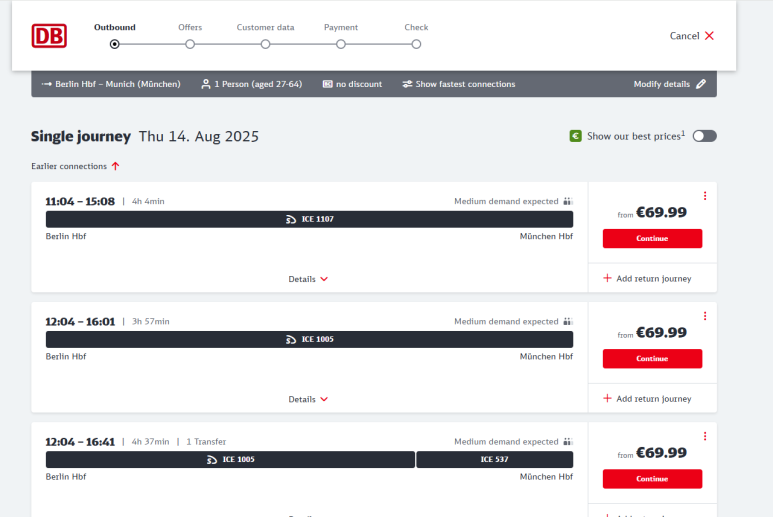Expand Details of 12:04 – 16:01 connection

coord(302,399)
